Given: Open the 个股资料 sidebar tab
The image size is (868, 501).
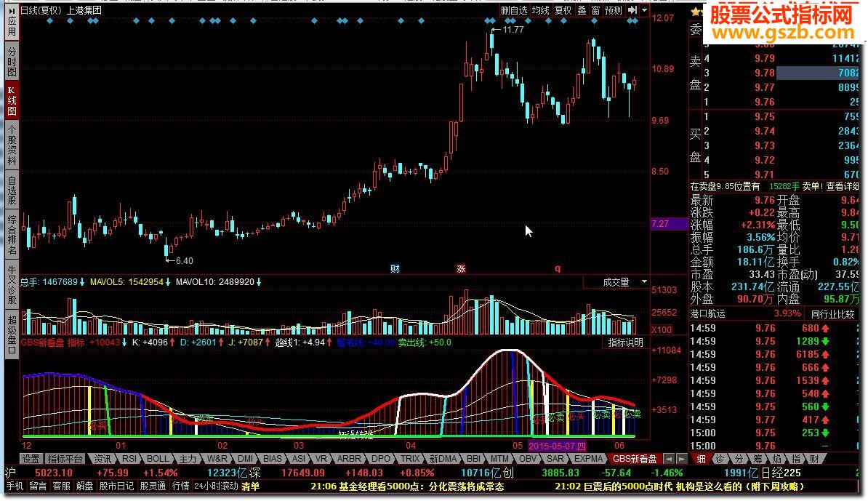Looking at the screenshot, I should tap(12, 145).
